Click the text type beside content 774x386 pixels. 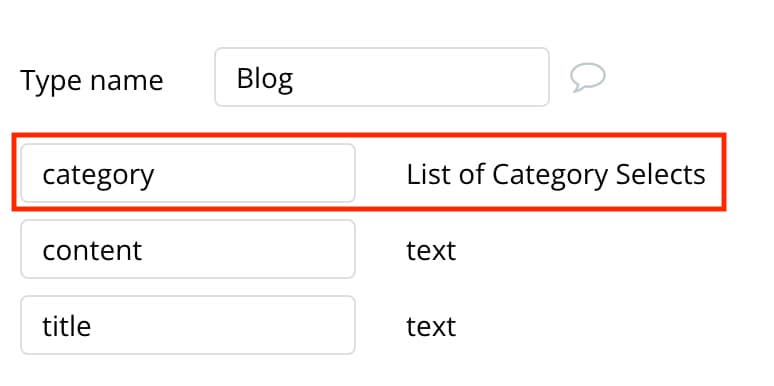(x=431, y=250)
